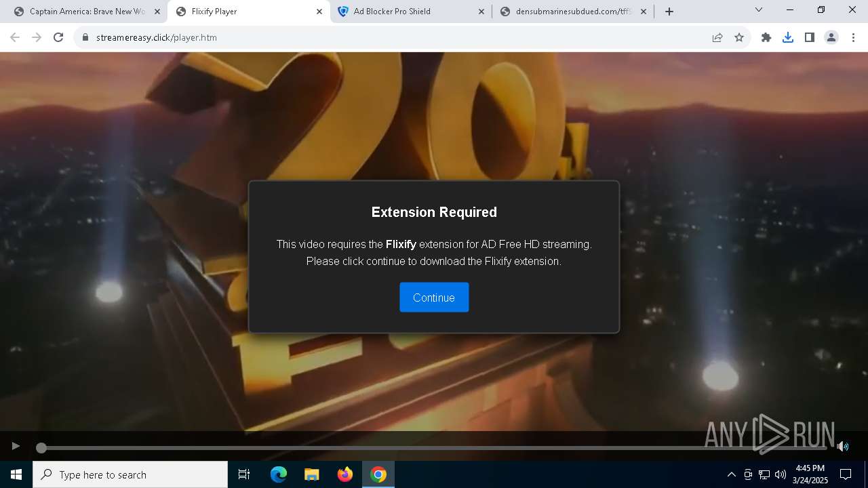Launch Microsoft Edge from the taskbar

279,474
